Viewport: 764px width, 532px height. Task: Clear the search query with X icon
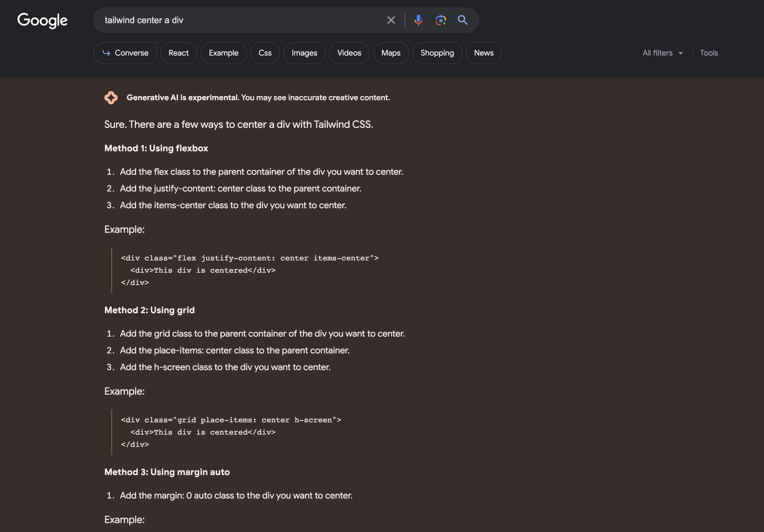tap(391, 20)
